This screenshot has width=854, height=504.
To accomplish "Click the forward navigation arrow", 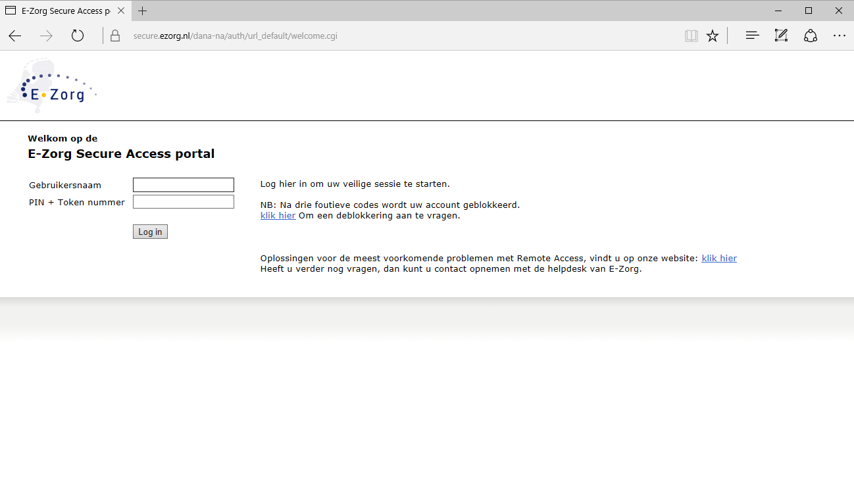I will point(46,36).
